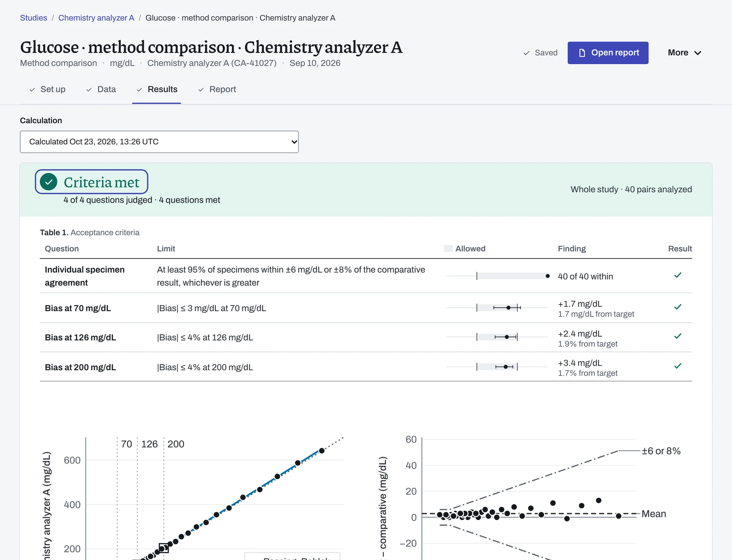This screenshot has width=732, height=560.
Task: Click the result checkmark for Individual specimen agreement
Action: pyautogui.click(x=678, y=276)
